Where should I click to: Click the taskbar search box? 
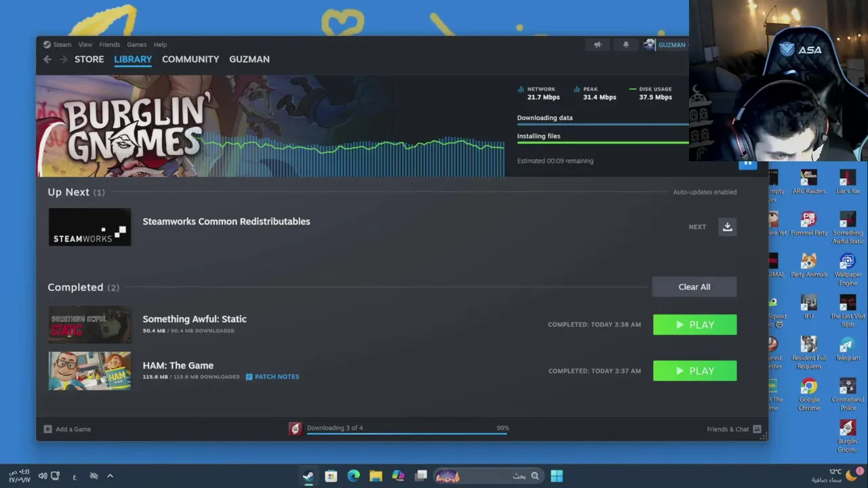click(x=488, y=476)
